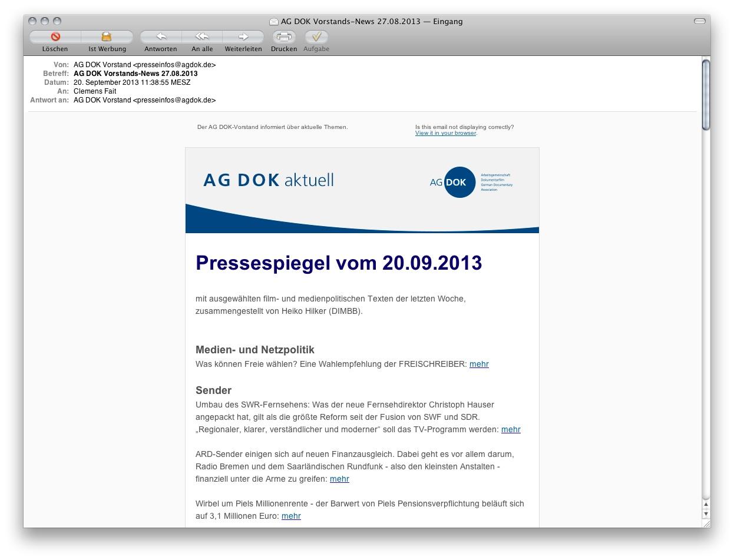Open 'View it in your browser' link

[x=445, y=133]
